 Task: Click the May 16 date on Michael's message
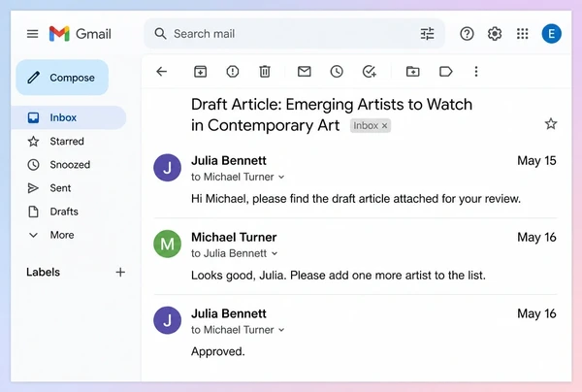[x=536, y=237]
